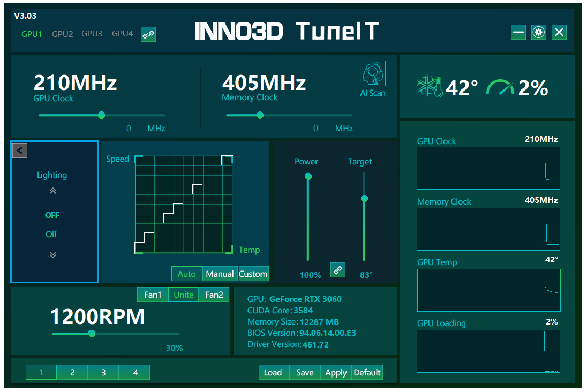Image resolution: width=587 pixels, height=392 pixels.
Task: Click the GPU Loading monitoring graph
Action: pyautogui.click(x=488, y=351)
